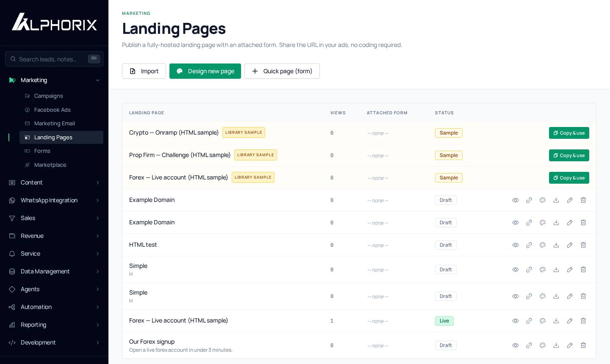Viewport: 610px width, 364px height.
Task: Open palette designer for Our Forex signup
Action: 543,345
